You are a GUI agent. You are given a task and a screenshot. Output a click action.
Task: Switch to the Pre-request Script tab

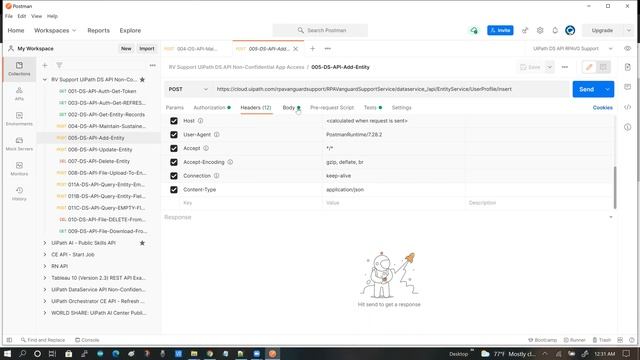332,108
